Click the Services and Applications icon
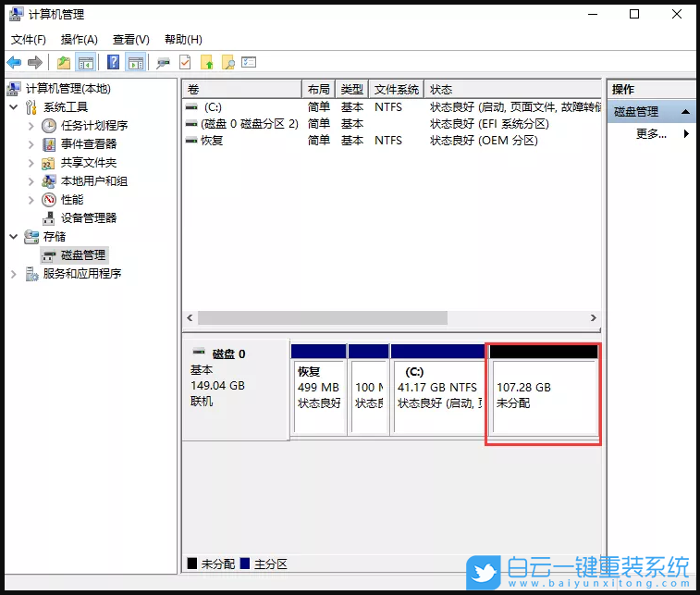The width and height of the screenshot is (700, 595). (x=31, y=274)
